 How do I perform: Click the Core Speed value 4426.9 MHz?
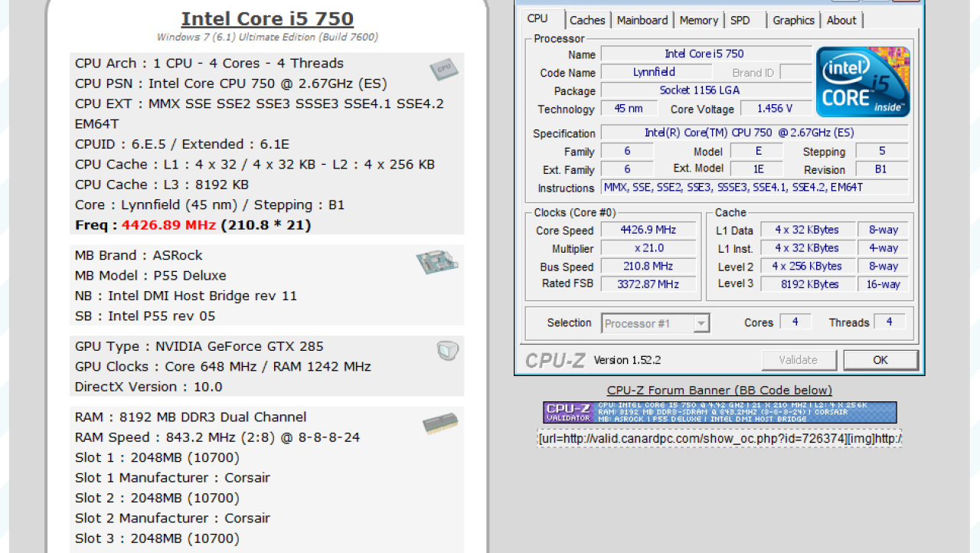[648, 230]
